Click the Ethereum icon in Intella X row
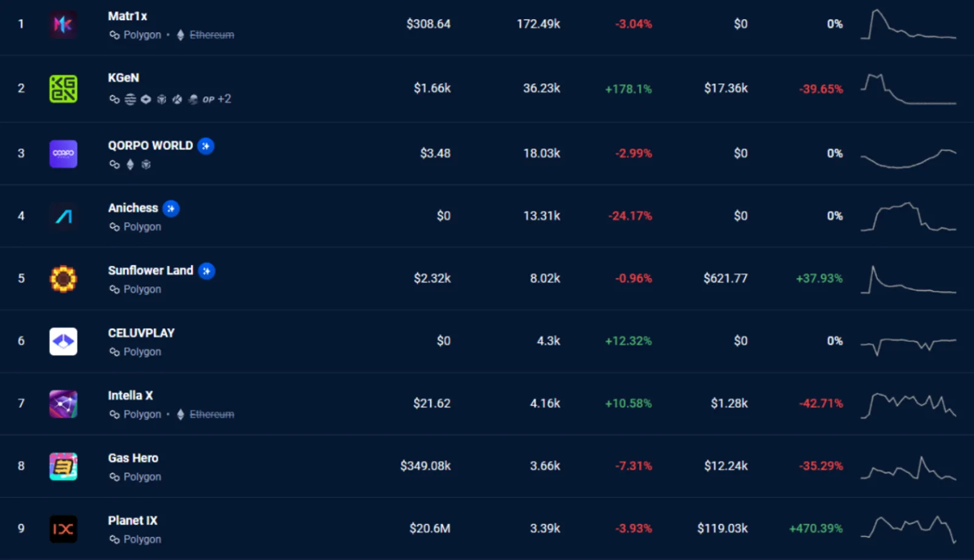974x560 pixels. pyautogui.click(x=180, y=415)
